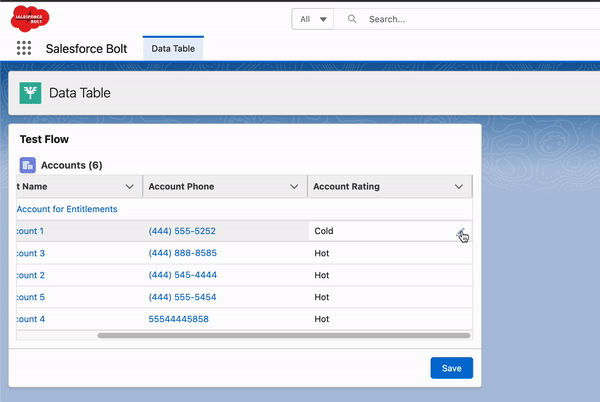Click the green Data Table page icon
This screenshot has height=402, width=600.
click(31, 93)
